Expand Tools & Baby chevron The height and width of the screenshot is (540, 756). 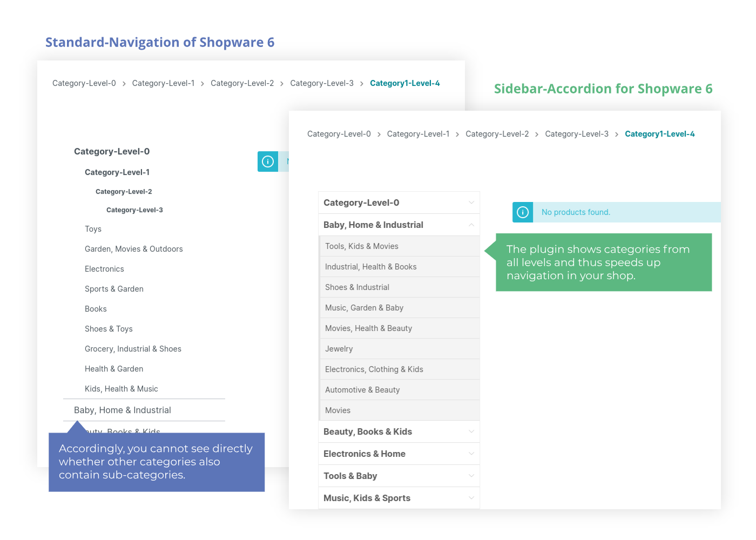pos(471,476)
